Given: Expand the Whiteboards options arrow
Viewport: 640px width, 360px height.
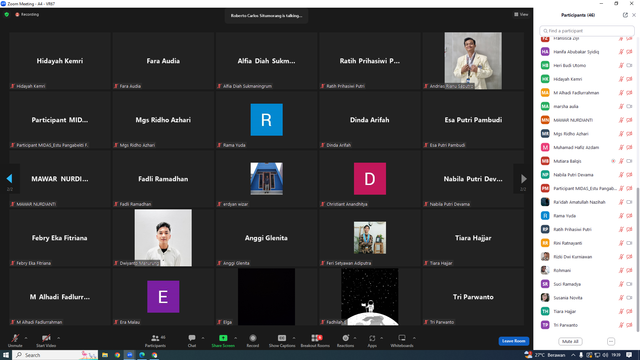Looking at the screenshot, I should pyautogui.click(x=414, y=338).
